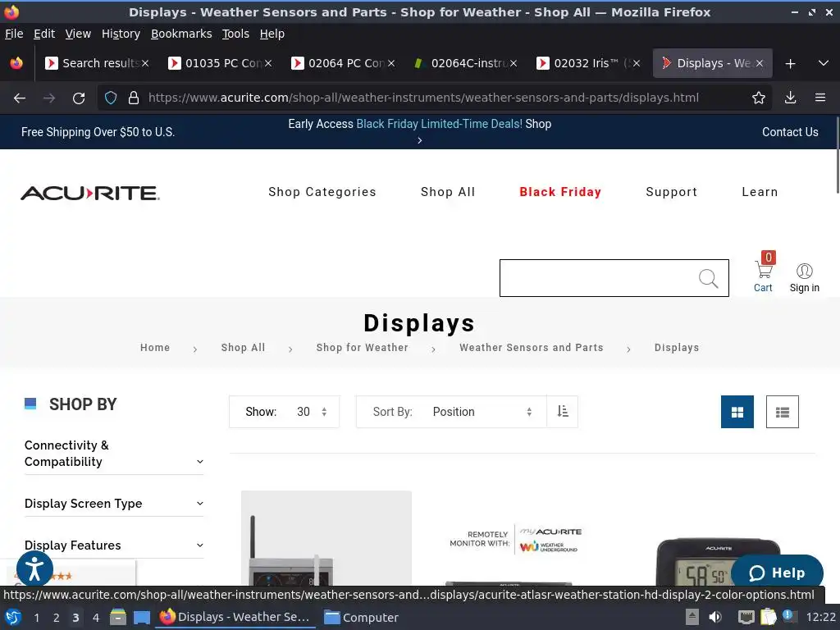The width and height of the screenshot is (840, 630).
Task: Close the Search results tab
Action: point(145,63)
